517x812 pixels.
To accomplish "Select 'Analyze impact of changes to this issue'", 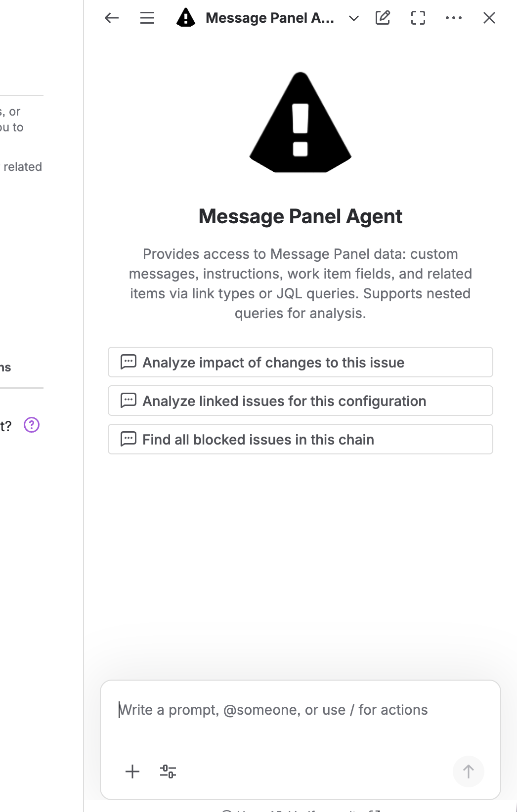I will (x=300, y=362).
